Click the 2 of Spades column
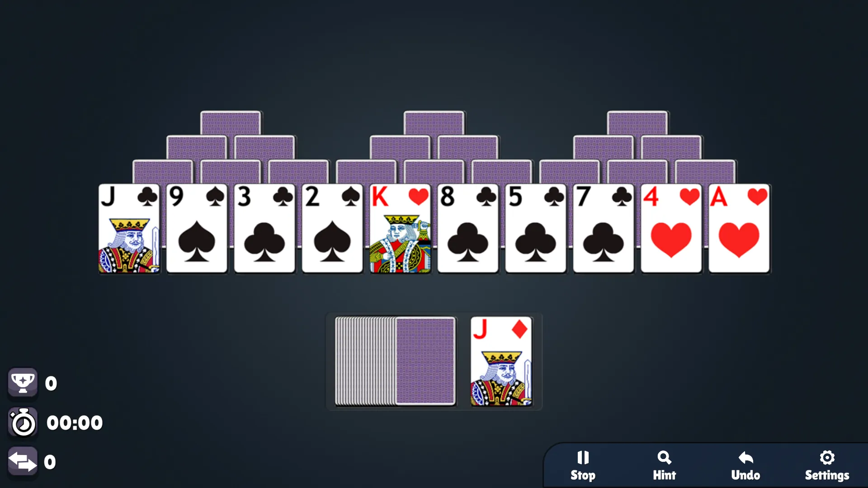Image resolution: width=868 pixels, height=488 pixels. coord(332,229)
